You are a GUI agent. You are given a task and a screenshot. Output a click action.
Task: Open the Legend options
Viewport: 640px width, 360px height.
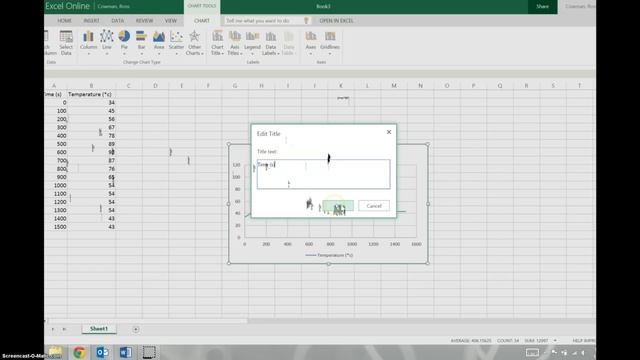(x=252, y=42)
